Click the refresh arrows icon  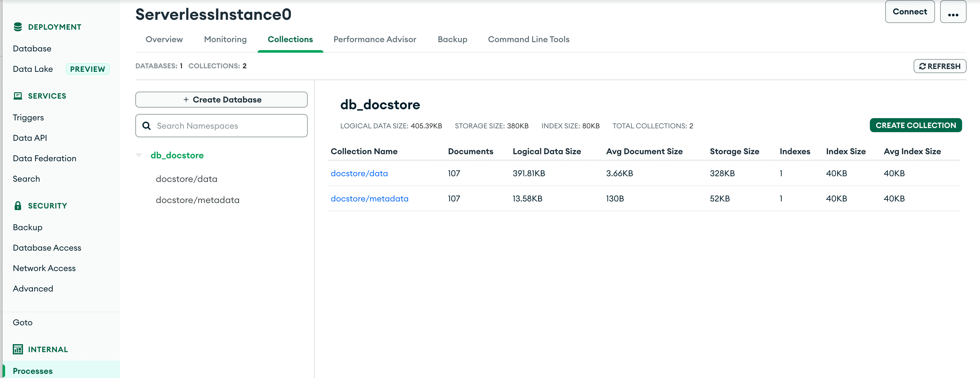click(922, 66)
